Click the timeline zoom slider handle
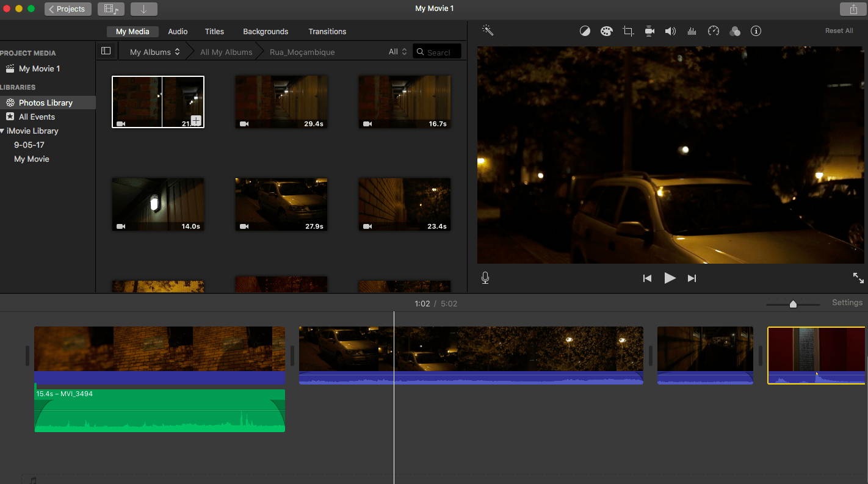This screenshot has height=484, width=868. (x=793, y=304)
